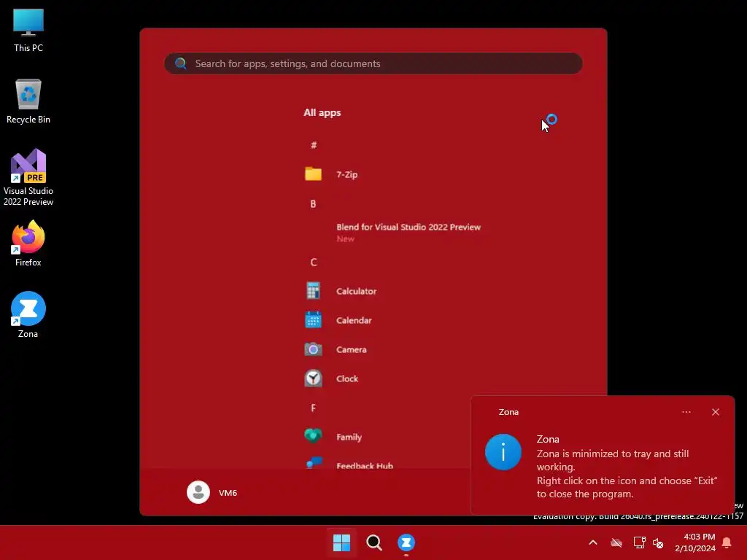Viewport: 747px width, 560px height.
Task: Open the Recycle Bin desktop icon
Action: pos(28,101)
